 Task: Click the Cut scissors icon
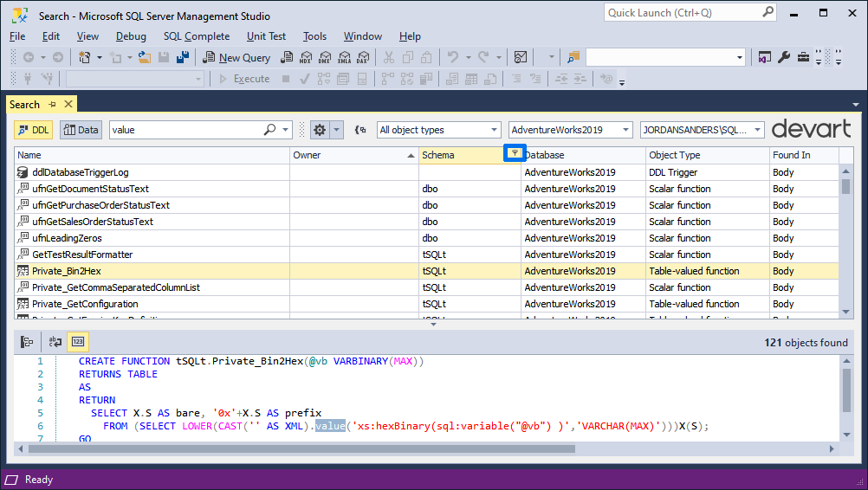(389, 57)
